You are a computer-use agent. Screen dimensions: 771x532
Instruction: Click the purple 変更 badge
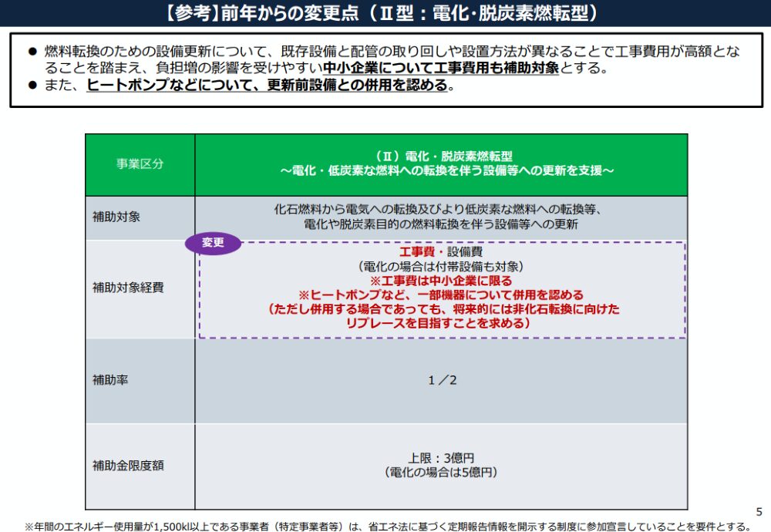click(x=214, y=243)
